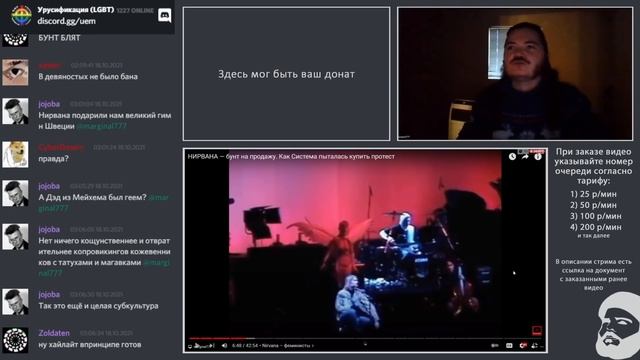The image size is (640, 360).
Task: Click the Watch later clock icon on the video
Action: 512,156
